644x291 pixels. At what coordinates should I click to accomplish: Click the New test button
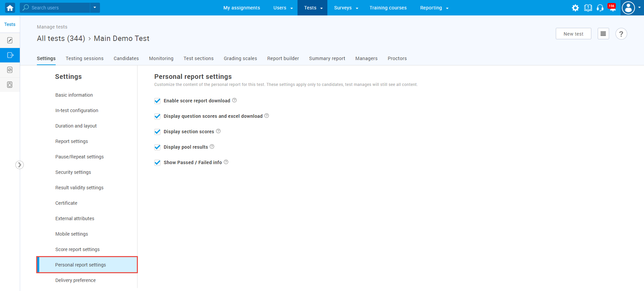tap(573, 34)
